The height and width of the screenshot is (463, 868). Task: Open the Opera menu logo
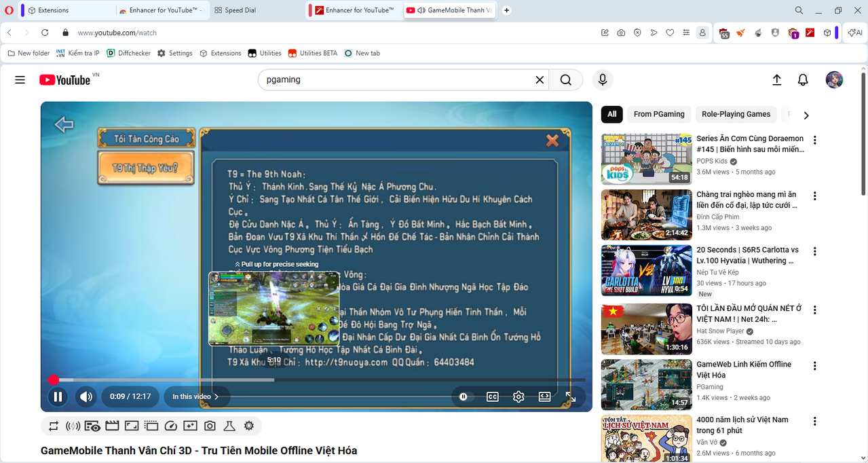pos(9,10)
